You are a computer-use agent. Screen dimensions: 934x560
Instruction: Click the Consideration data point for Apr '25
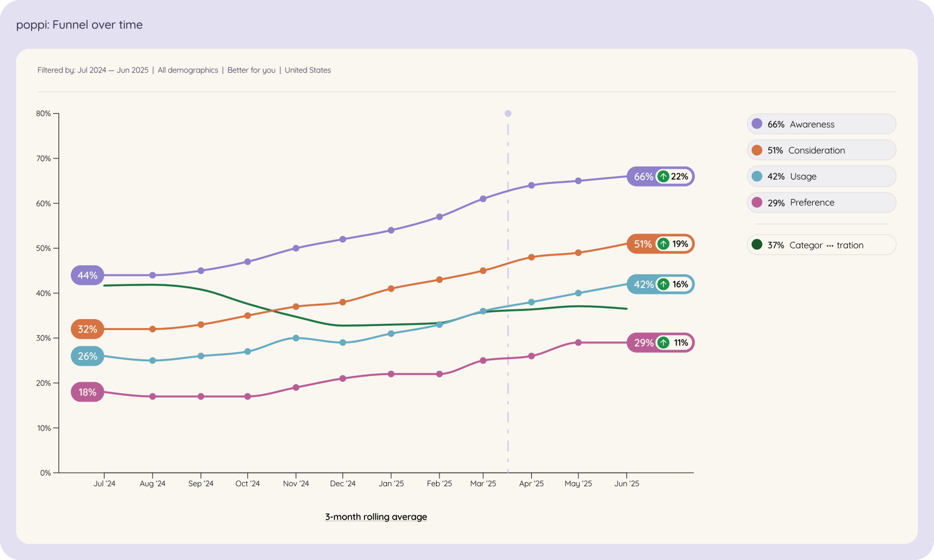tap(531, 257)
